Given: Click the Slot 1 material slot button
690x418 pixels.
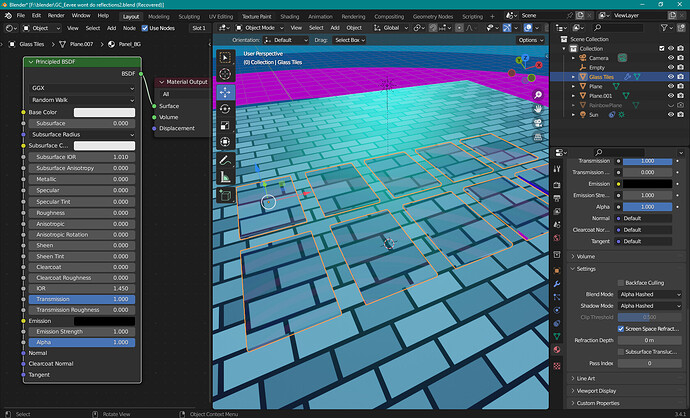Looking at the screenshot, I should coord(199,28).
